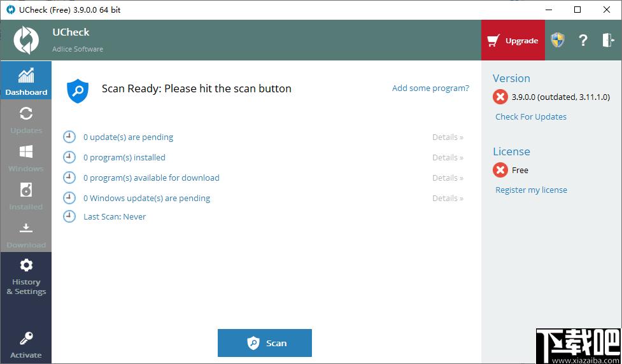Click 'Register my license' link

click(x=531, y=190)
